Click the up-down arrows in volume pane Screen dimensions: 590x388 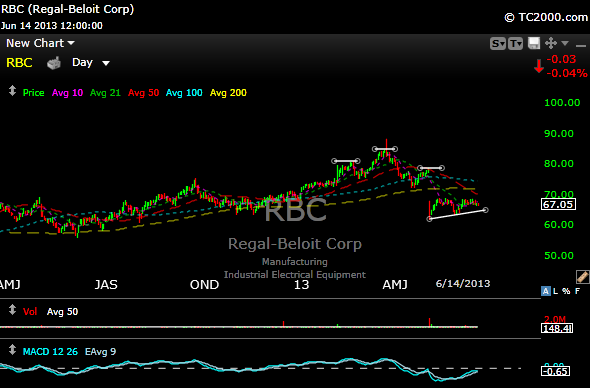tap(12, 310)
